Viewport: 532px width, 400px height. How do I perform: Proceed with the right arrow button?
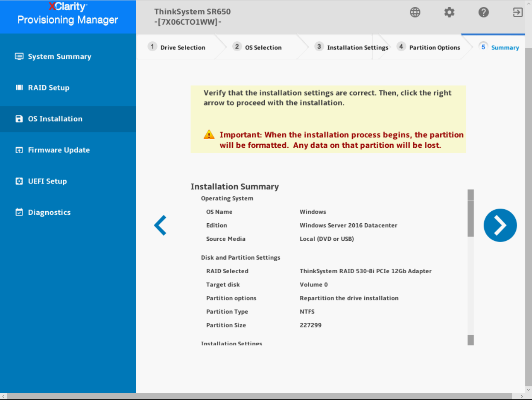coord(500,225)
